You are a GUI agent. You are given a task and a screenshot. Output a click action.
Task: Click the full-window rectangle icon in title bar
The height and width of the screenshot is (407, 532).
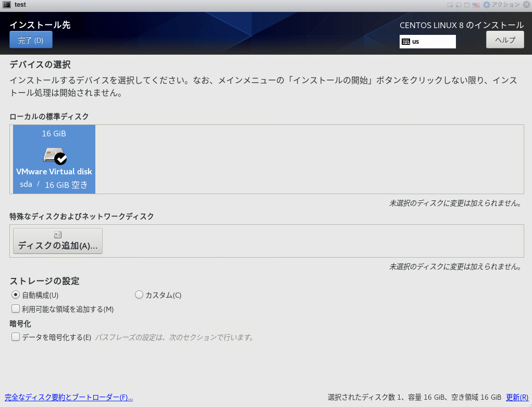(467, 5)
